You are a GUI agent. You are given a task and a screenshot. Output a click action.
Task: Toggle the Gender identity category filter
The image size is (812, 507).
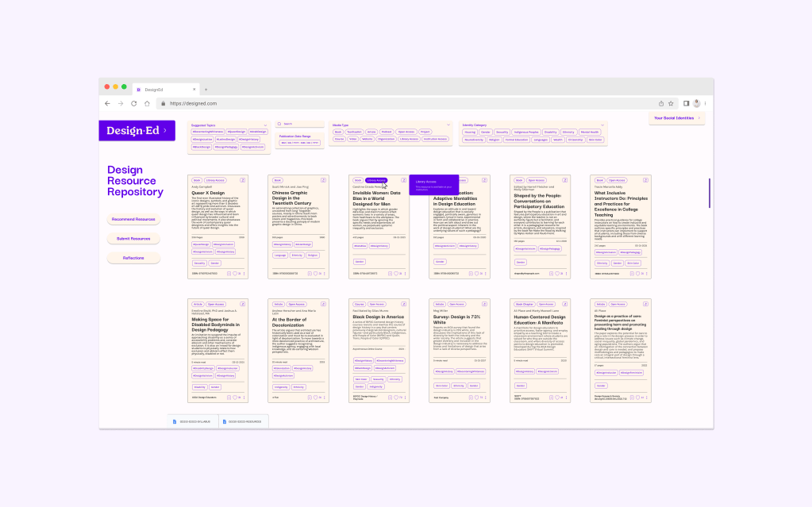click(486, 132)
